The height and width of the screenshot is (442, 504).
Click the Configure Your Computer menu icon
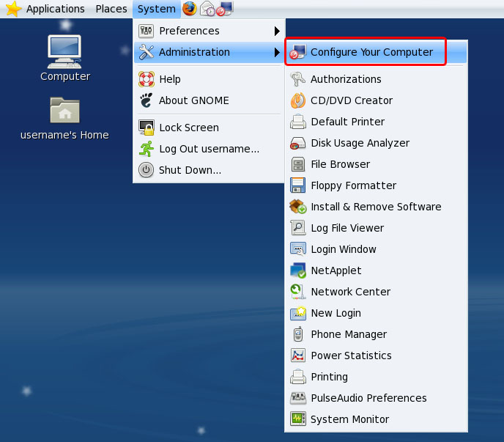pyautogui.click(x=298, y=52)
